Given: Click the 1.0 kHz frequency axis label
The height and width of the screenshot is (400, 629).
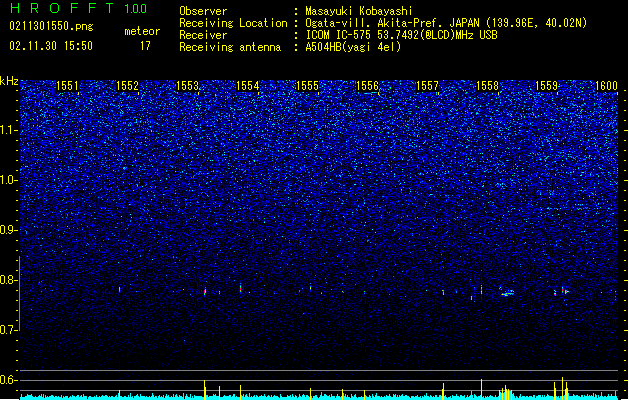Looking at the screenshot, I should (x=9, y=180).
